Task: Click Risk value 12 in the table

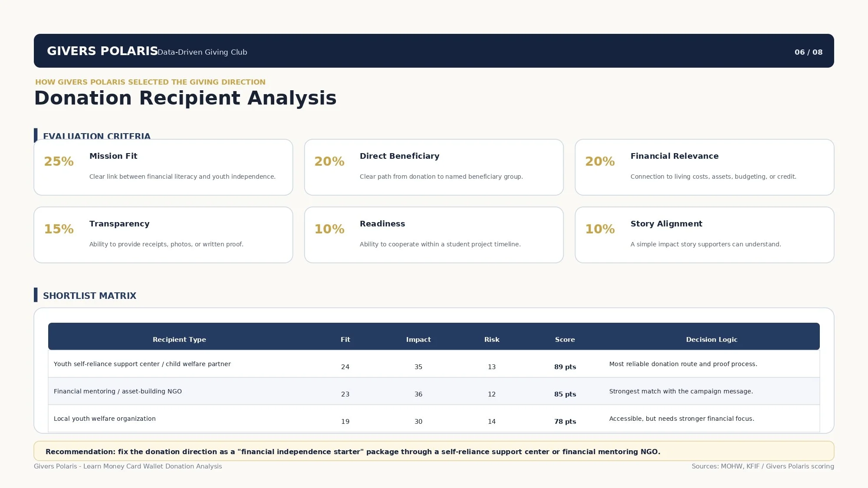Action: point(492,394)
